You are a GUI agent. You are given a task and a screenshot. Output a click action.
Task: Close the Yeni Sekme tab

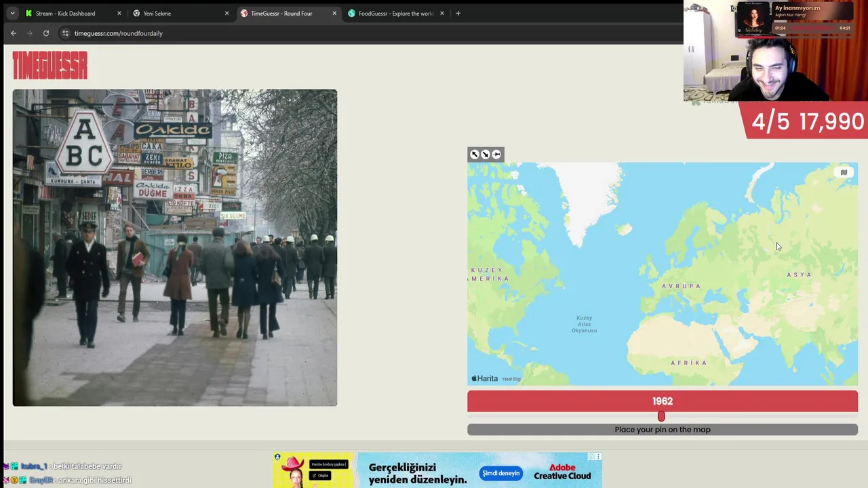click(x=226, y=13)
